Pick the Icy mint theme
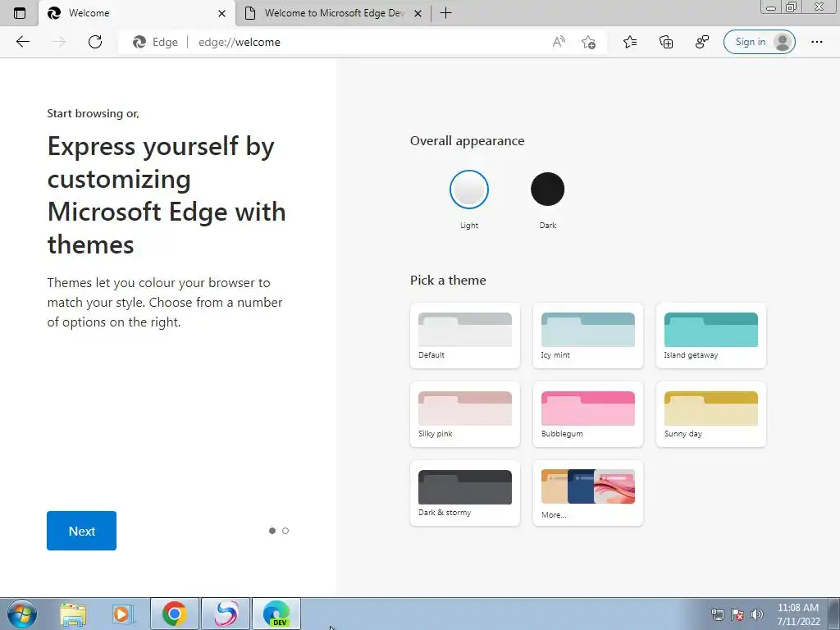The height and width of the screenshot is (630, 840). pos(587,336)
